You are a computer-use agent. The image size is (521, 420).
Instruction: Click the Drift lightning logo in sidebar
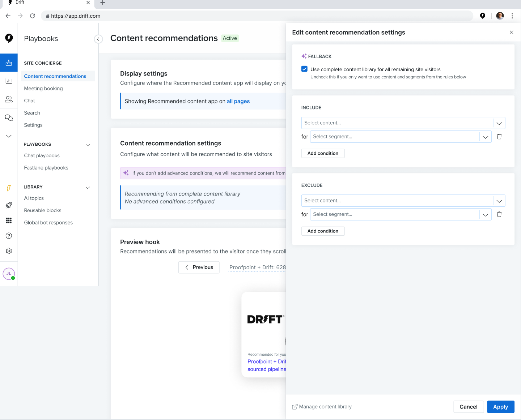(x=9, y=38)
